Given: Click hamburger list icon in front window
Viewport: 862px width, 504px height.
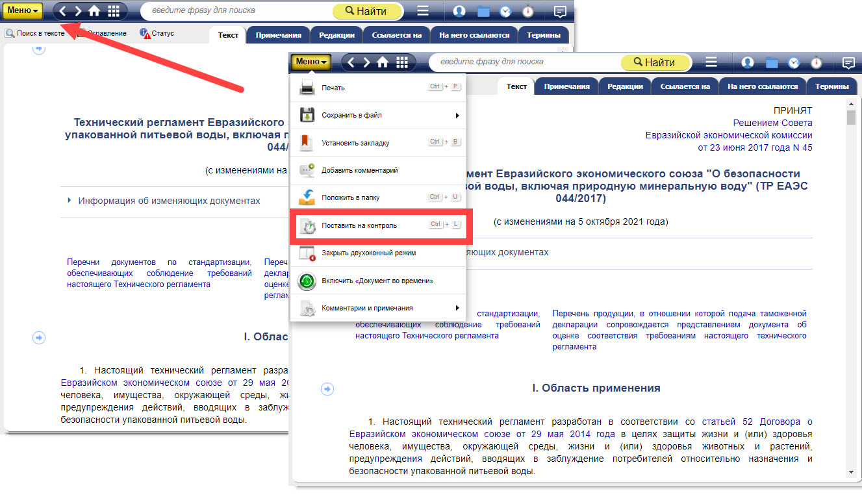Looking at the screenshot, I should click(711, 62).
